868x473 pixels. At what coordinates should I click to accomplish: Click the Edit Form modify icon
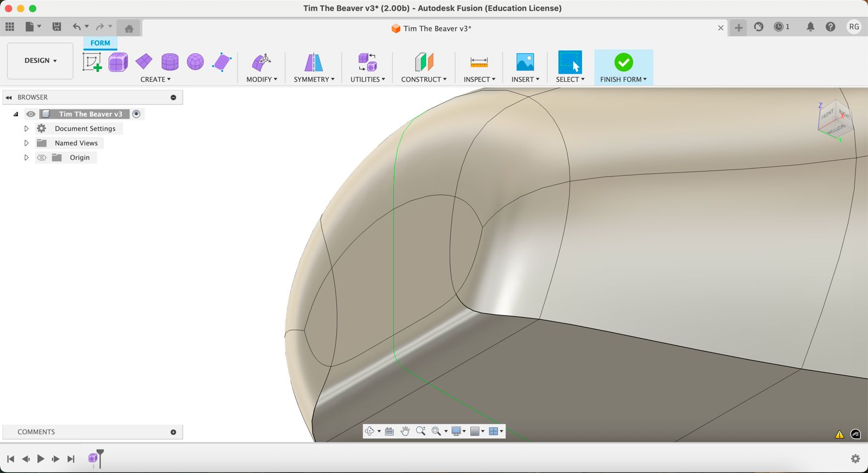[x=261, y=62]
